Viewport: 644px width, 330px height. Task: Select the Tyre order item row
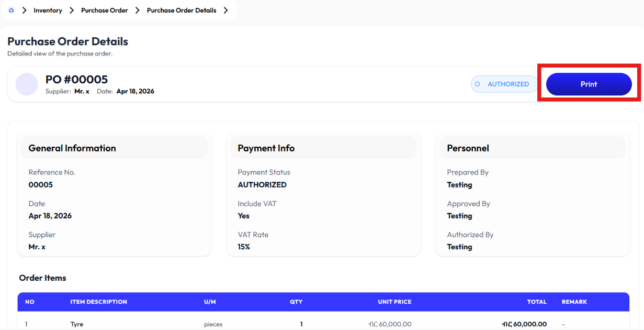pos(323,324)
